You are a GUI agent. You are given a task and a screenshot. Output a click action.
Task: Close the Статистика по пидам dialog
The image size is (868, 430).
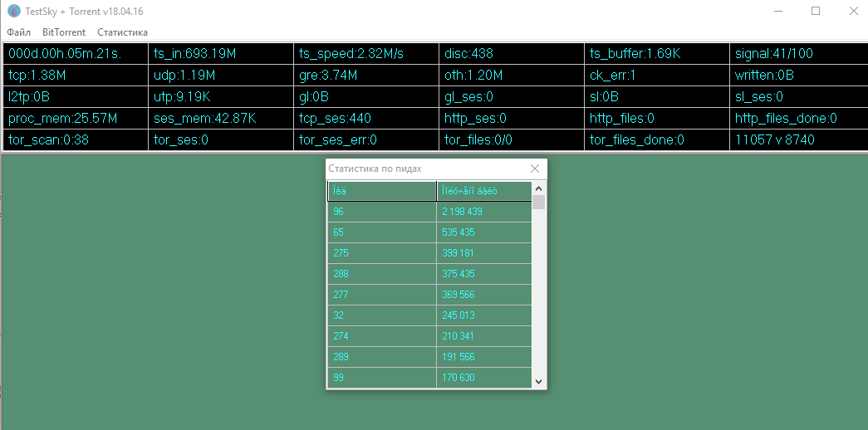pyautogui.click(x=535, y=169)
